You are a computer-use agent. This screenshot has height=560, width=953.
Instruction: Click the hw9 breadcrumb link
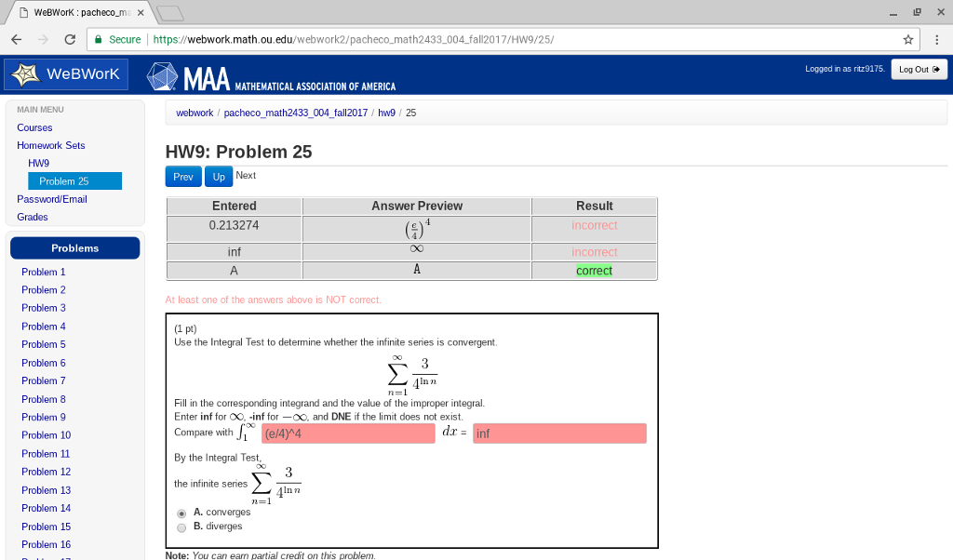(x=385, y=113)
